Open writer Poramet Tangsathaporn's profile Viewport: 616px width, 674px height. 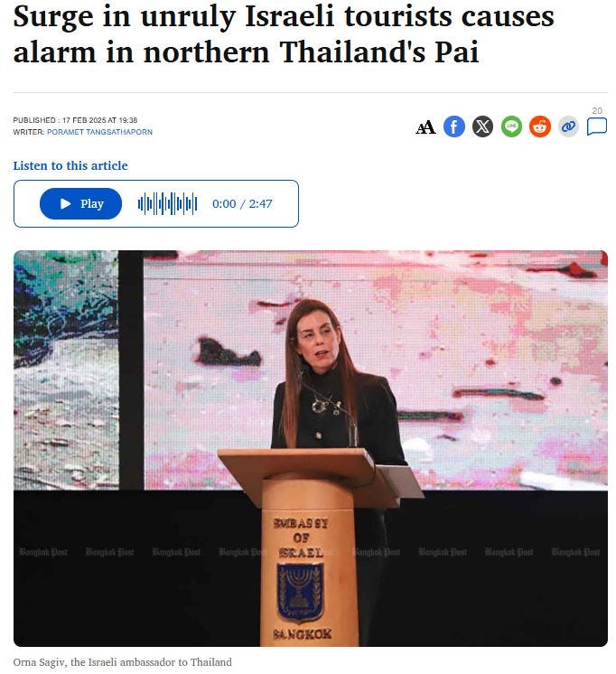click(99, 132)
